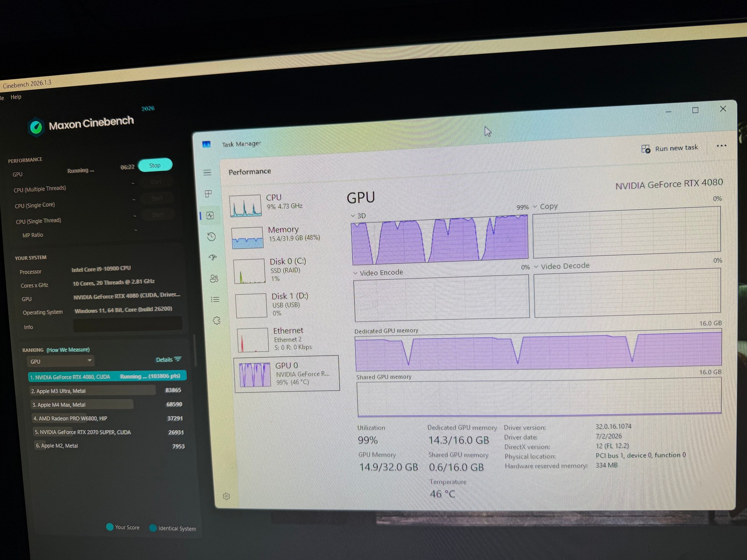Viewport: 747px width, 560px height.
Task: Open the three-dot more options menu
Action: pyautogui.click(x=721, y=146)
